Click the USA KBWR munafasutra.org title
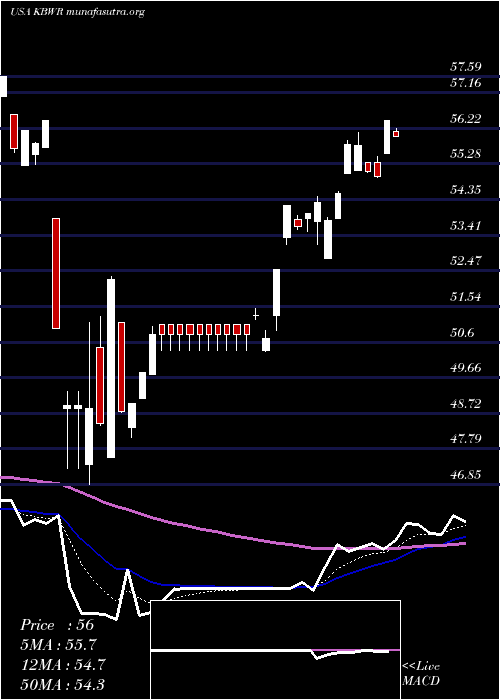The image size is (500, 700). coord(77,12)
